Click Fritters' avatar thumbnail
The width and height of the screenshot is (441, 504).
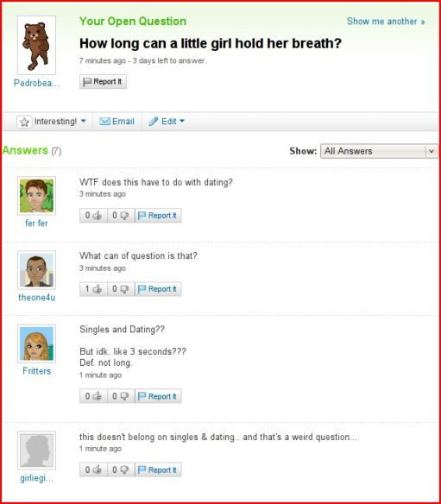tap(36, 343)
